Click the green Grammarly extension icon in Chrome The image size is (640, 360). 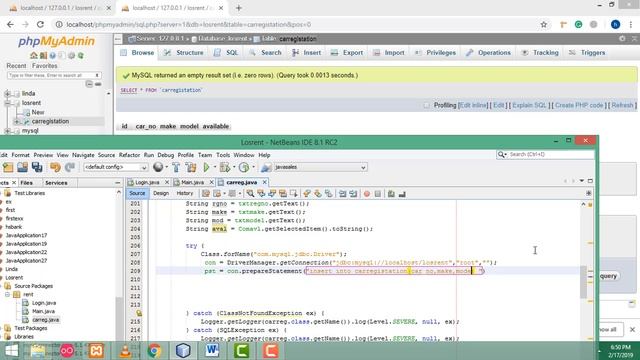578,24
